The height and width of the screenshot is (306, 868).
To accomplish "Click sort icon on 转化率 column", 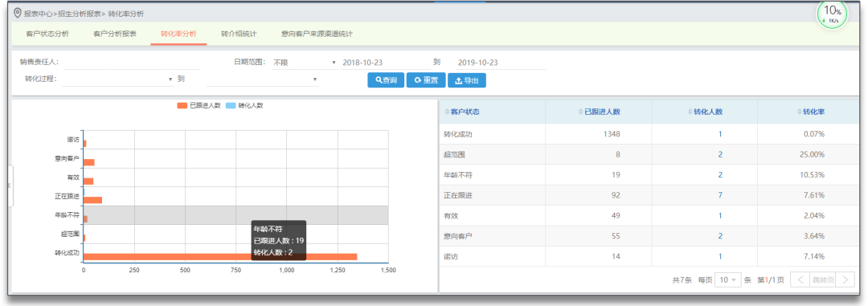I will click(x=800, y=112).
